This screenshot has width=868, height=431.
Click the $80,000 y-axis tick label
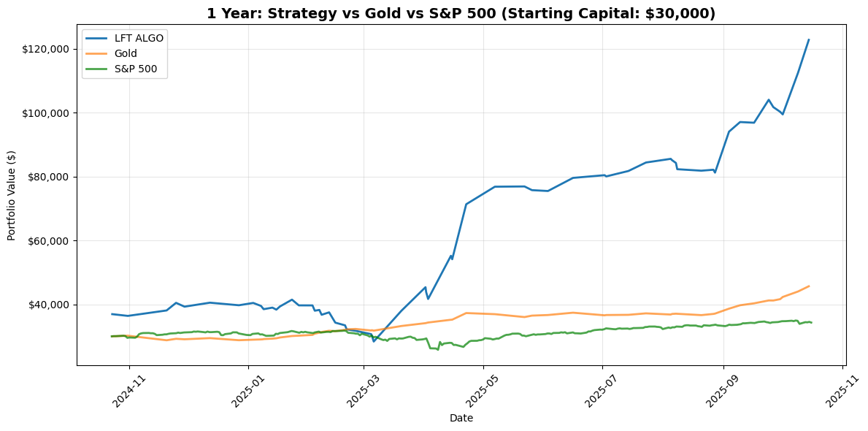[48, 177]
